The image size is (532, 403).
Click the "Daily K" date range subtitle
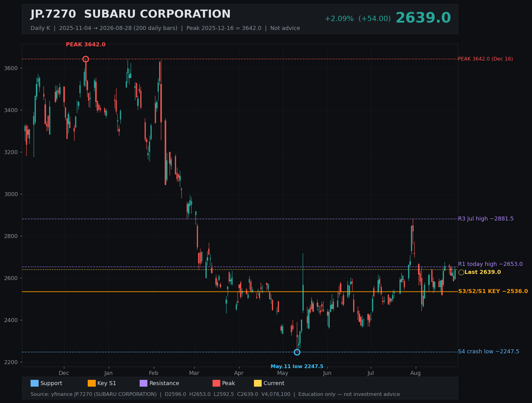165,28
